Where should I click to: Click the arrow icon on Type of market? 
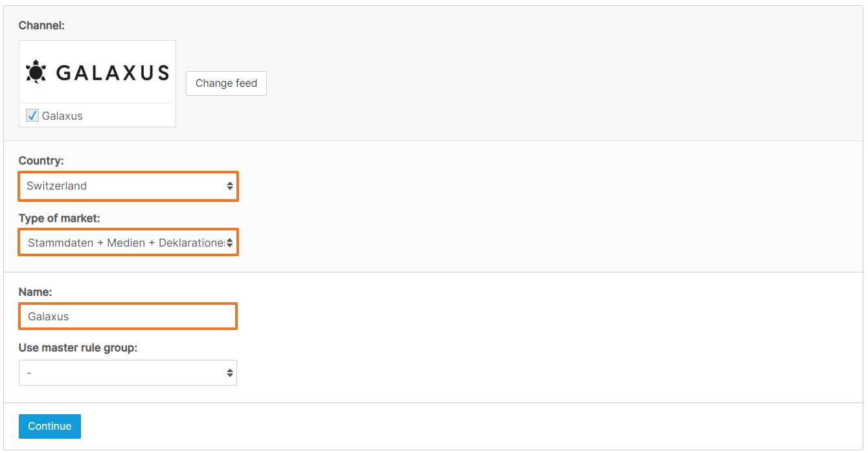230,243
